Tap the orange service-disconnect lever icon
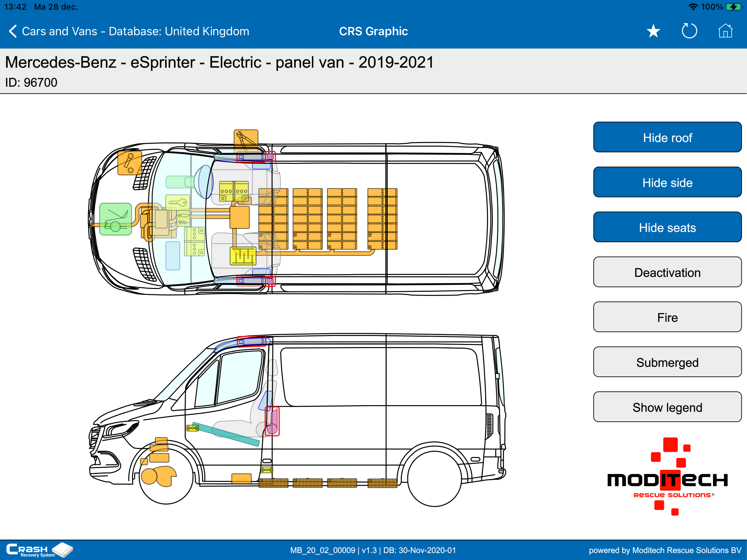 pyautogui.click(x=129, y=163)
